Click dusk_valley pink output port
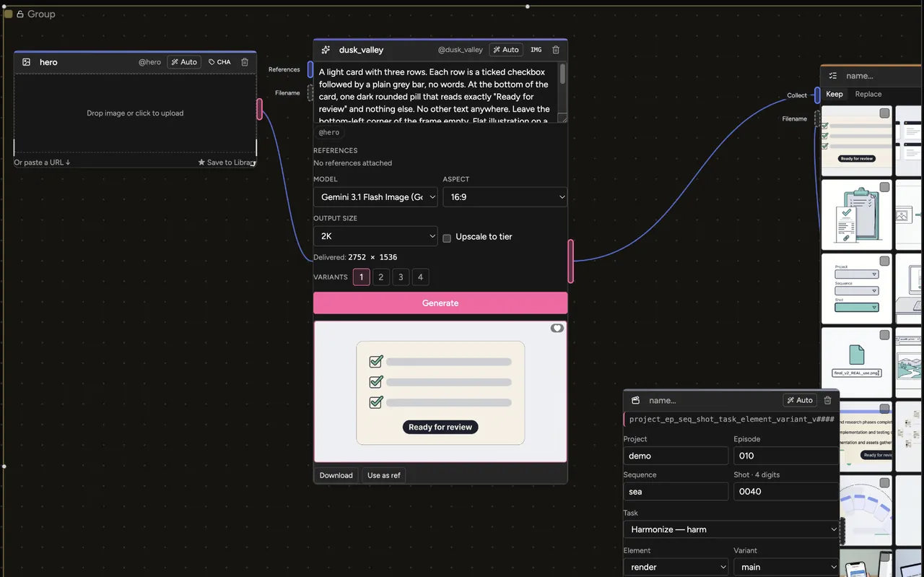 click(x=571, y=261)
